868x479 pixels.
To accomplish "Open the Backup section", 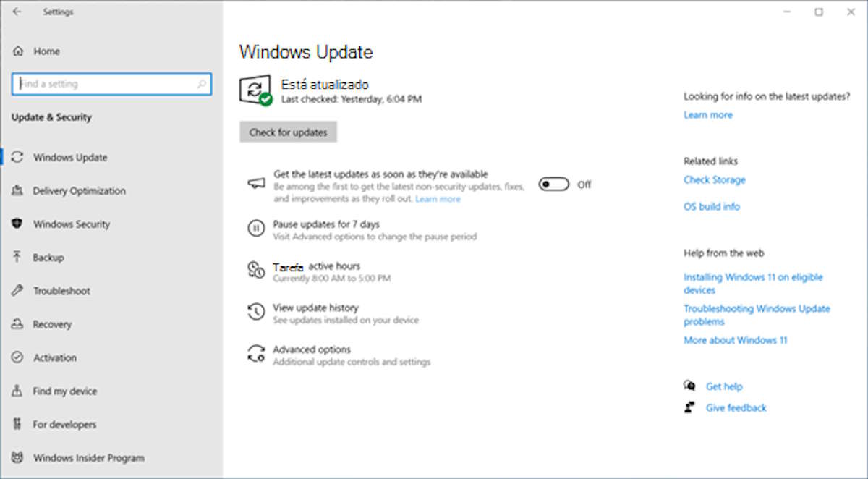I will click(x=48, y=258).
